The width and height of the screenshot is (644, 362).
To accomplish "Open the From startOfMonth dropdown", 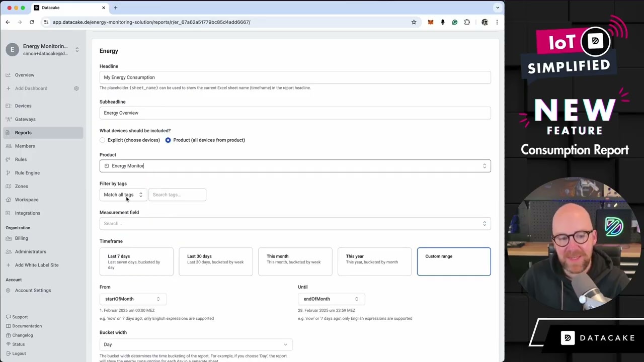I will pos(133,299).
